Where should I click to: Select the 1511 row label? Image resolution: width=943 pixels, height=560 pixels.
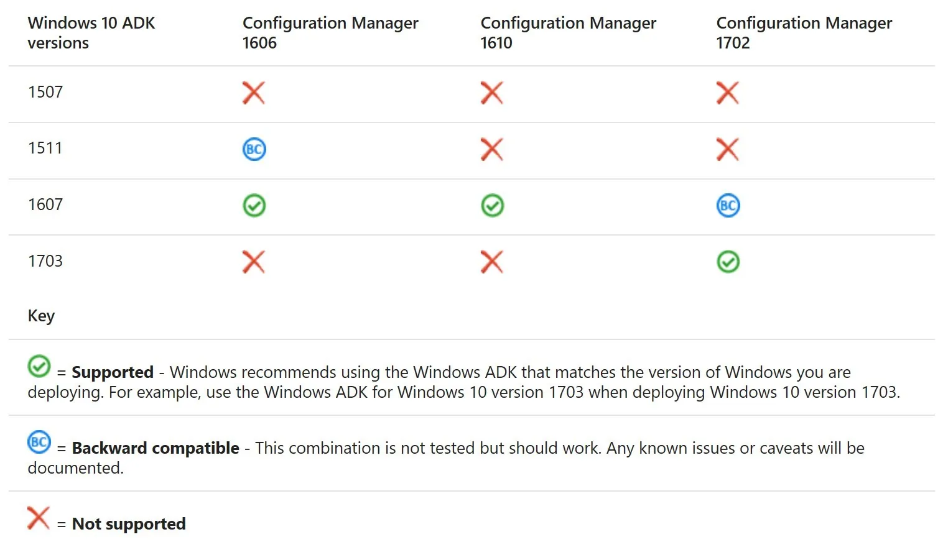pyautogui.click(x=45, y=148)
